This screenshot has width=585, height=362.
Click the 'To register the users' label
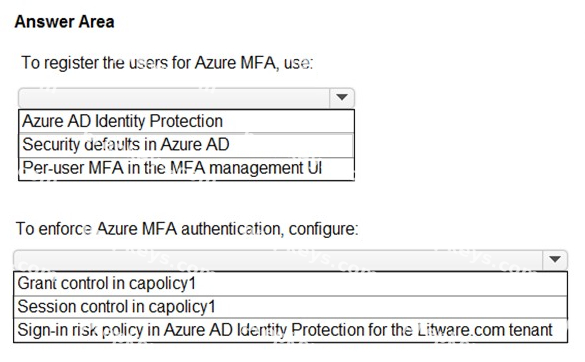(x=167, y=63)
